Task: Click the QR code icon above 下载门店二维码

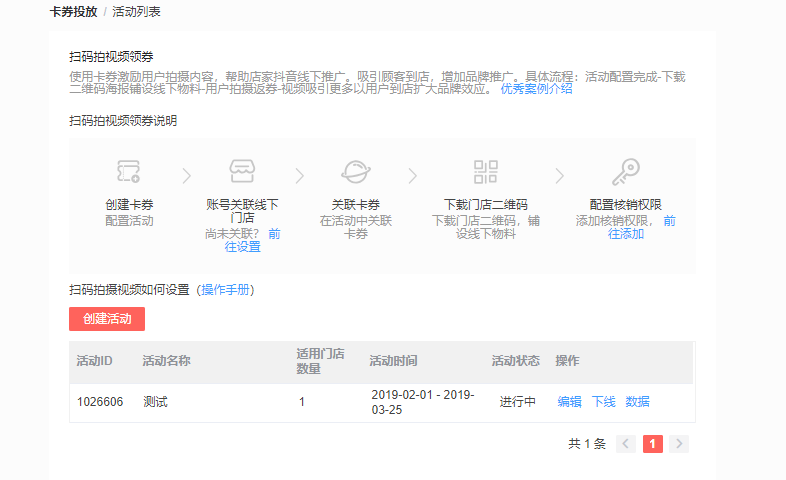Action: tap(486, 172)
